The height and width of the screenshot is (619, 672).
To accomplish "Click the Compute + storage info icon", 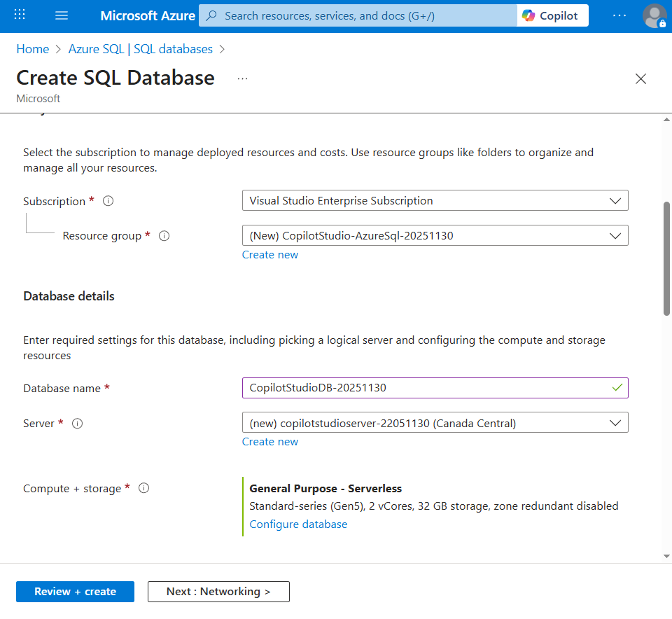I will click(x=144, y=488).
